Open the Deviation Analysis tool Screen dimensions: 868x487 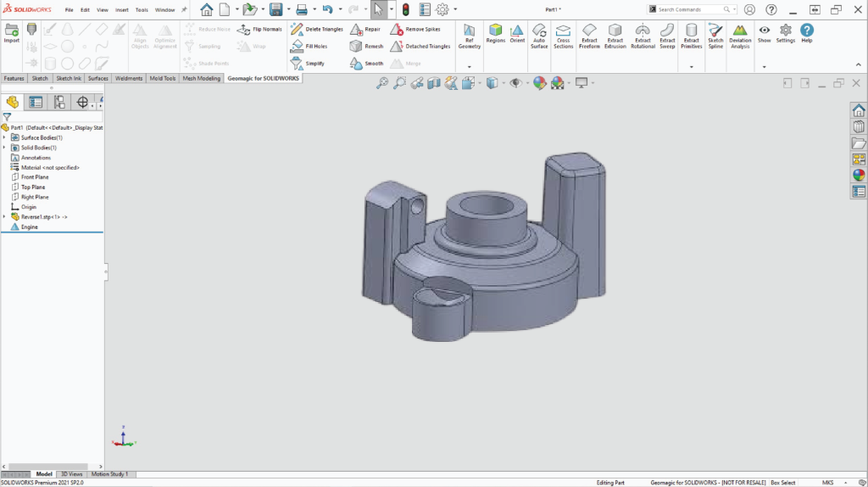point(740,34)
